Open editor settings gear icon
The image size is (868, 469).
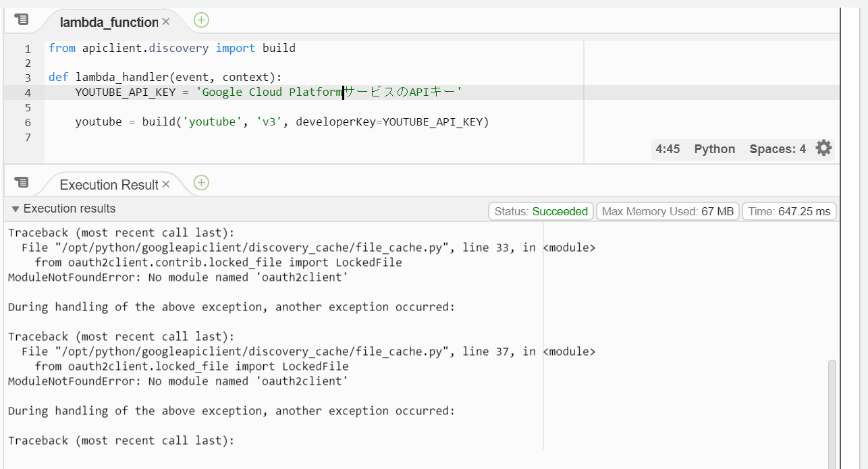point(823,148)
